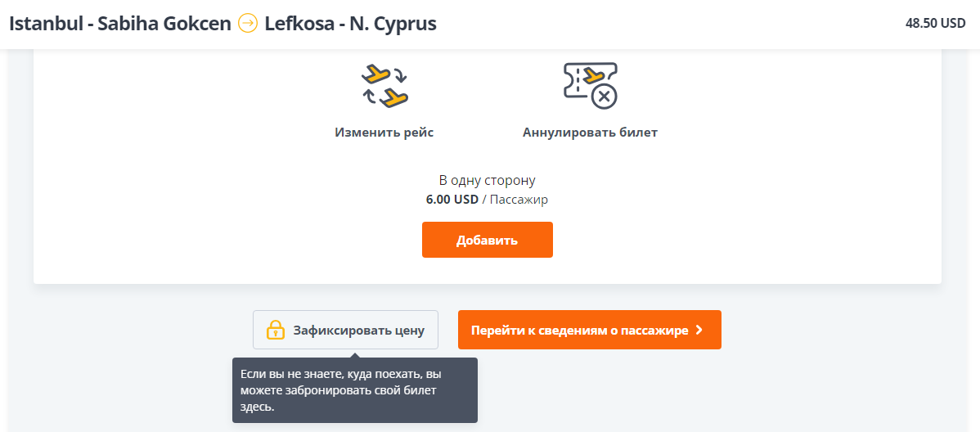Click the dark tooltip about booking your ticket
This screenshot has width=980, height=432.
pos(355,390)
